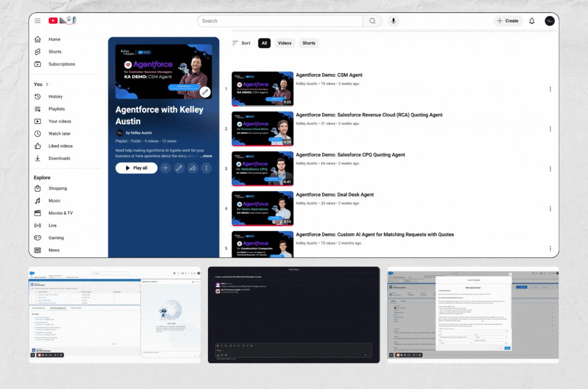Click the Play all button
The height and width of the screenshot is (389, 588).
click(136, 168)
